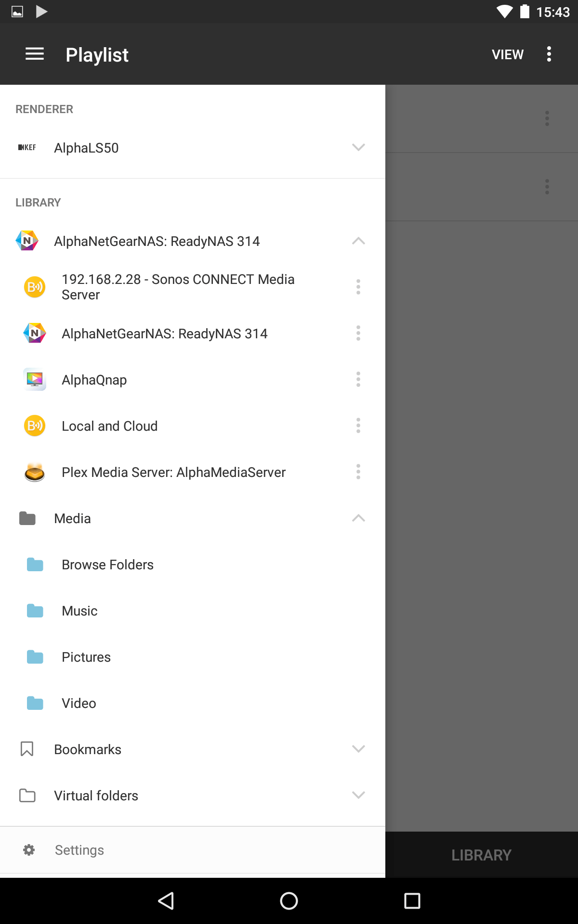Click the Media section label
Viewport: 578px width, 924px height.
(73, 518)
